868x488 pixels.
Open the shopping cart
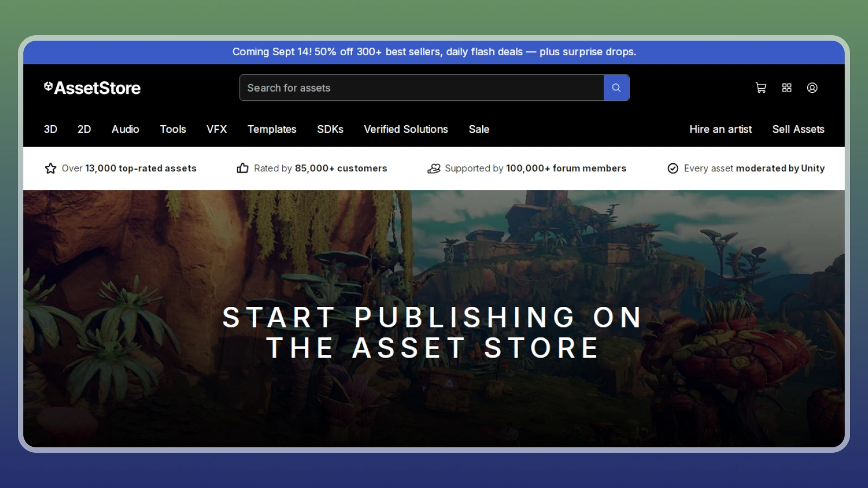(x=761, y=88)
